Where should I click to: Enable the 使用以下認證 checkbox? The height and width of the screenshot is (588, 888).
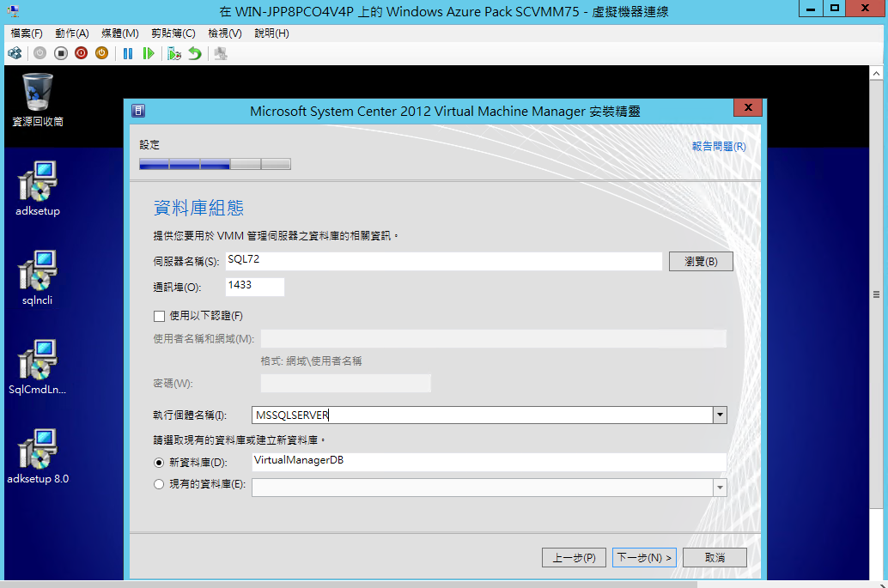coord(159,316)
